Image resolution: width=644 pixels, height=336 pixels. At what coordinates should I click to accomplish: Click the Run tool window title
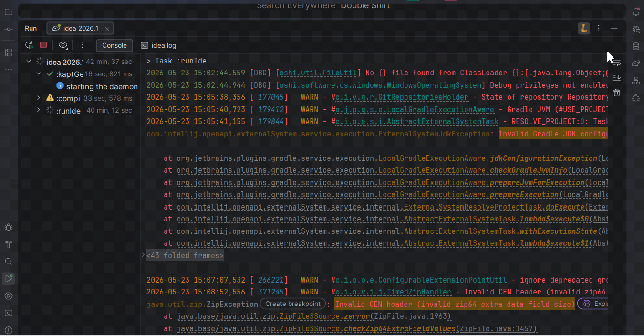tap(31, 28)
